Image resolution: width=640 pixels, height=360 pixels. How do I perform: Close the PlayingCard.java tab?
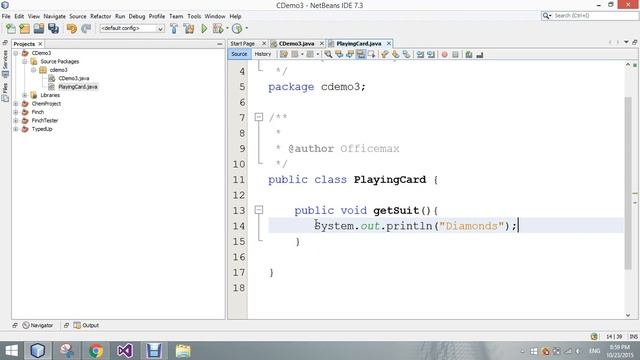click(x=389, y=43)
